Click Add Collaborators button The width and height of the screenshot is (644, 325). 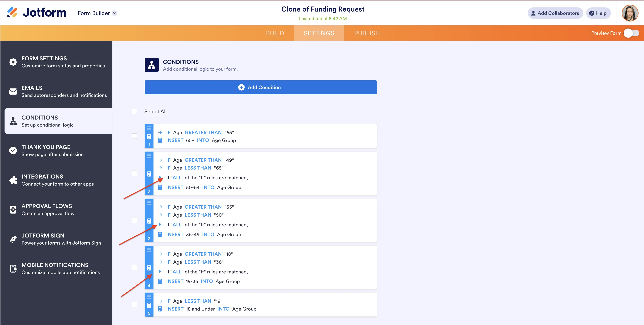[x=554, y=13]
